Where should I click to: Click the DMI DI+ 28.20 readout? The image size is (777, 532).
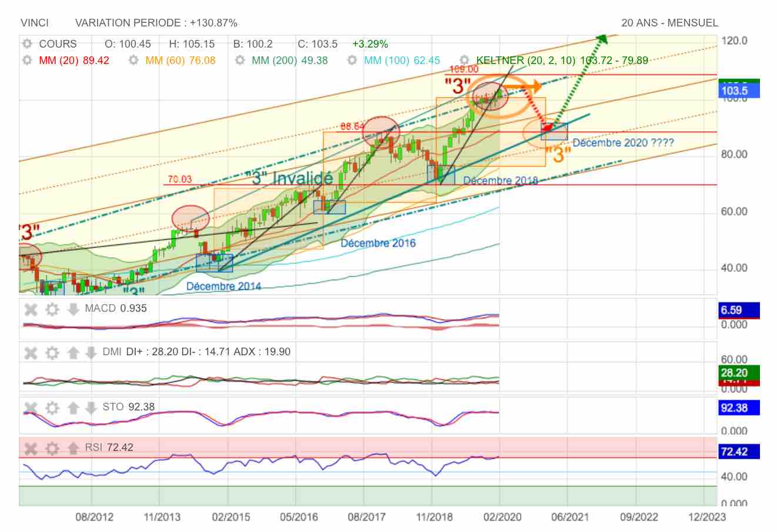click(x=196, y=352)
